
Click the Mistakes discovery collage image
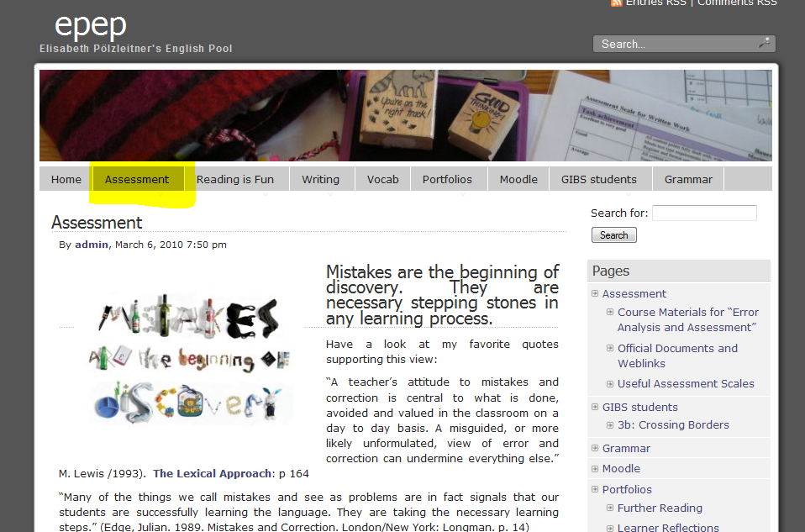(191, 358)
